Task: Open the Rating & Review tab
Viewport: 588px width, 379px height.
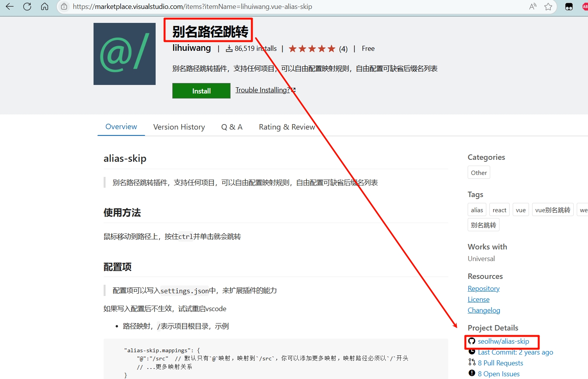Action: (x=287, y=127)
